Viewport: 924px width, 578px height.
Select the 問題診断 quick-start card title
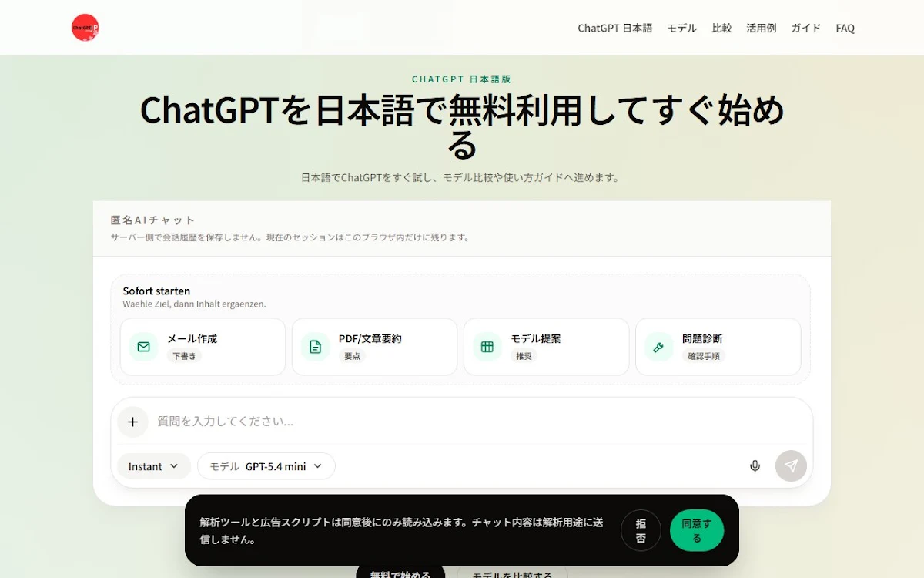[702, 338]
